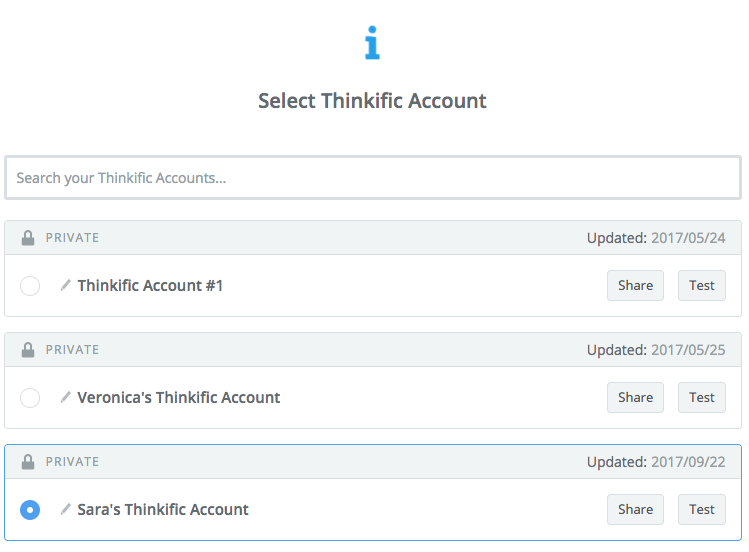Test Sara's Thinkific Account
749x552 pixels.
click(702, 510)
